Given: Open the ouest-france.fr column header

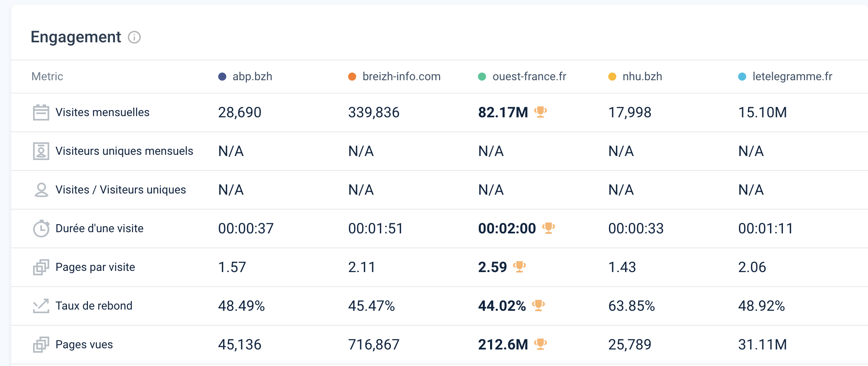Looking at the screenshot, I should 529,77.
